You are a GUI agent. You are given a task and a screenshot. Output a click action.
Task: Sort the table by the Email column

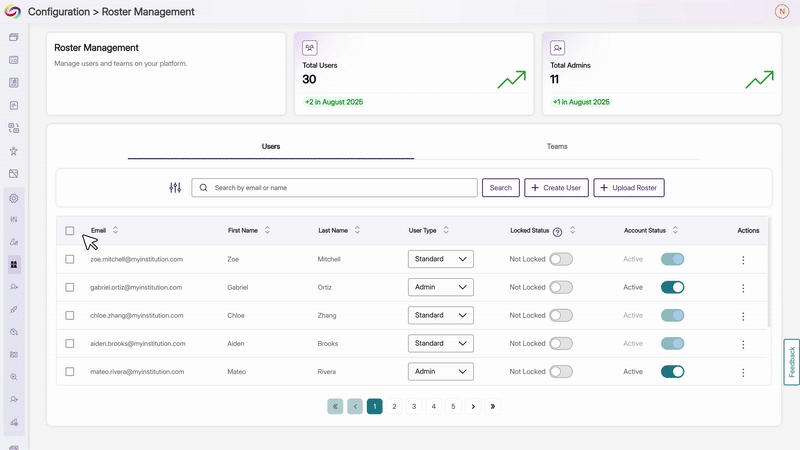(115, 230)
